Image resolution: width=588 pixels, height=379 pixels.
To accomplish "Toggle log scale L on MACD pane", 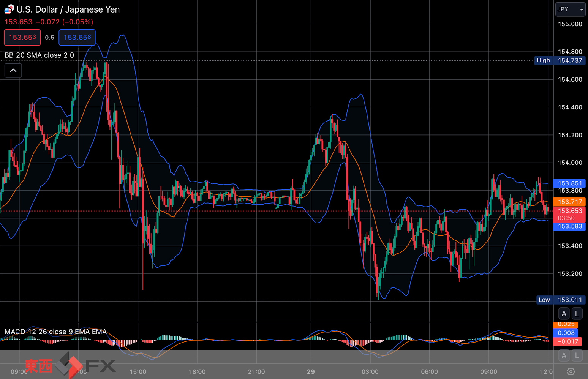I will point(577,356).
